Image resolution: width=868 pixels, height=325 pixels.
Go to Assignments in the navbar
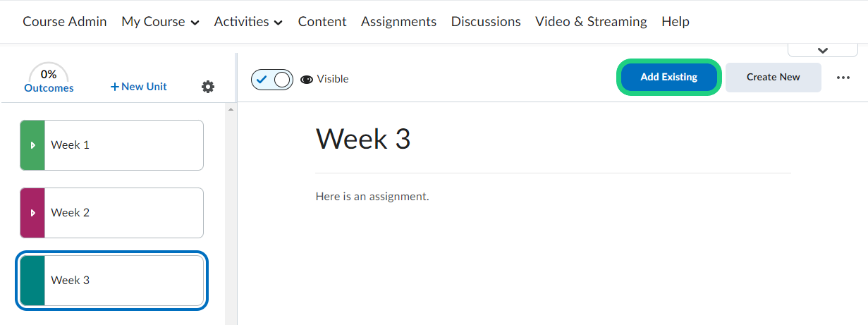tap(398, 22)
